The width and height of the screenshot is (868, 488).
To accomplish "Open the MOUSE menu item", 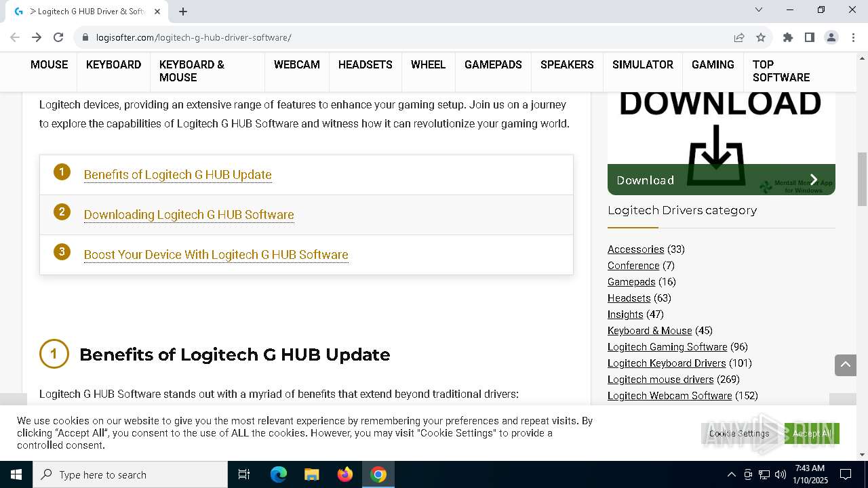I will coord(49,64).
